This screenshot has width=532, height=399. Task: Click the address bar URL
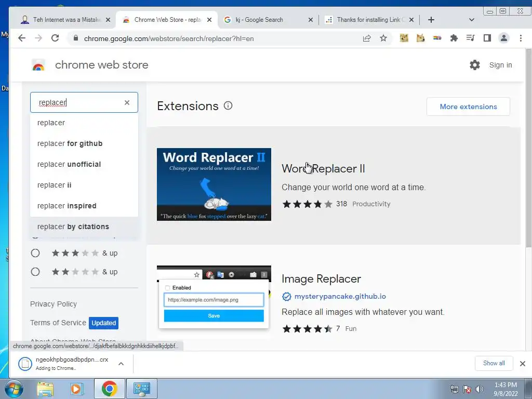(169, 38)
